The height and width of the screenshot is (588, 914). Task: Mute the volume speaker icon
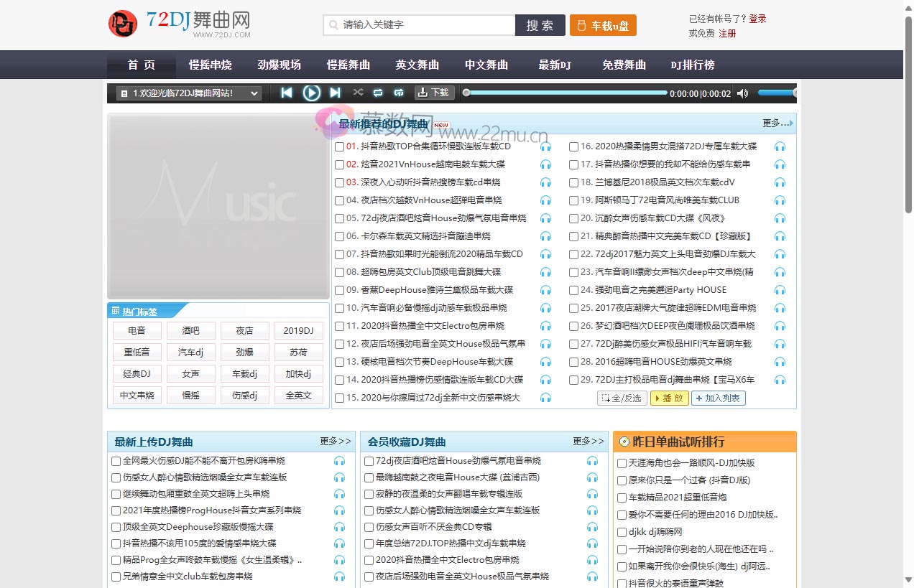click(742, 93)
